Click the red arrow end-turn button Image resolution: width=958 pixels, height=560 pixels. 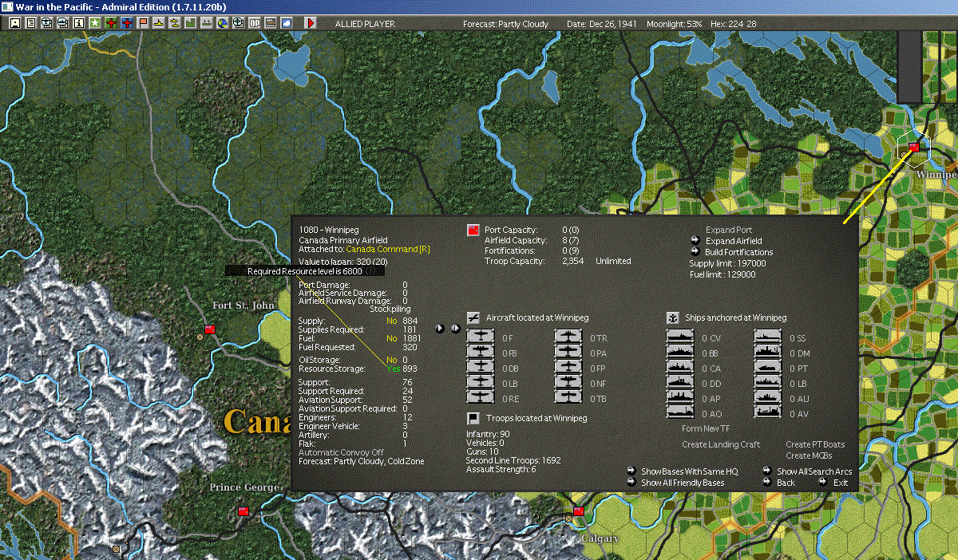click(311, 23)
